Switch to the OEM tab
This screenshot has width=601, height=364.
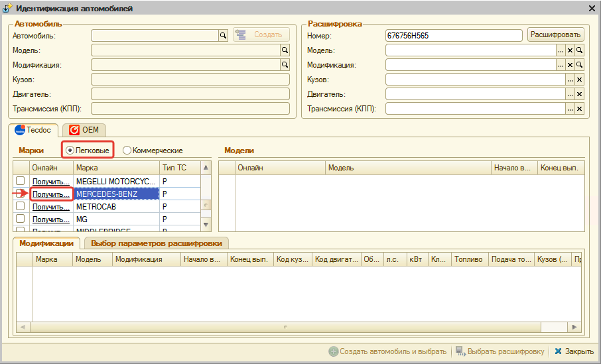(x=84, y=130)
